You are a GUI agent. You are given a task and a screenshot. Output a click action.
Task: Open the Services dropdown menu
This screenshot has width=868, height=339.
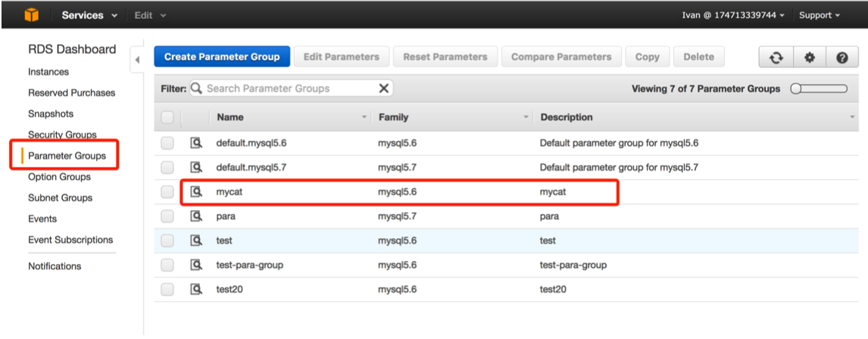tap(89, 15)
